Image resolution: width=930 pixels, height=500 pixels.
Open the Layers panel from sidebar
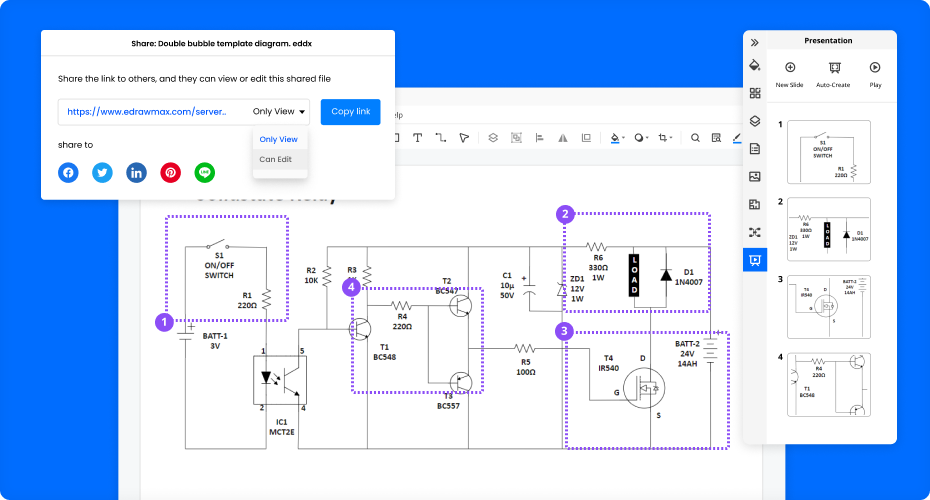(x=755, y=120)
